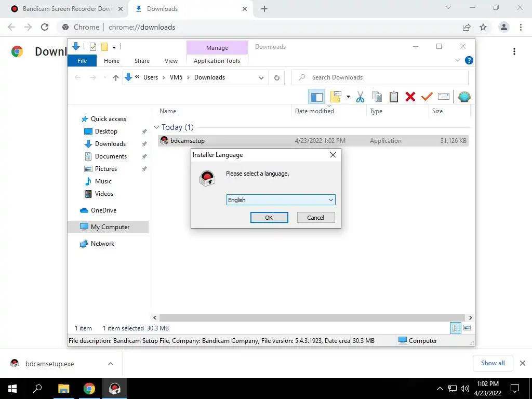Open Documents in navigation pane
The height and width of the screenshot is (399, 532).
point(111,156)
